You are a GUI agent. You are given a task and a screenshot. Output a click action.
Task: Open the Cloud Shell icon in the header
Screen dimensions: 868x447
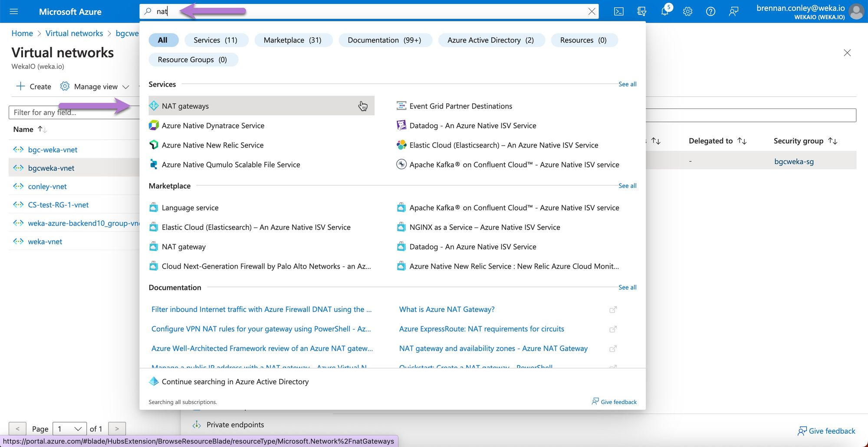pyautogui.click(x=619, y=12)
